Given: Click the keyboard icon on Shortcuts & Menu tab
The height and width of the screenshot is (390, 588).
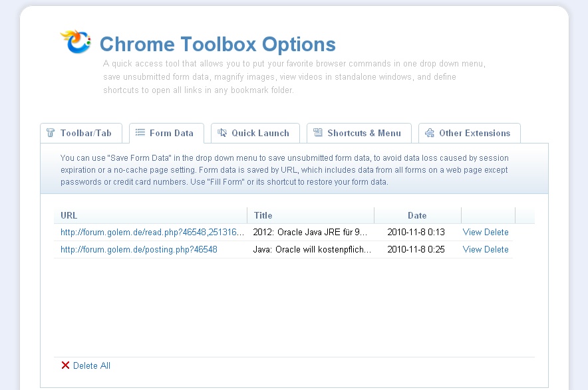Looking at the screenshot, I should [x=318, y=132].
